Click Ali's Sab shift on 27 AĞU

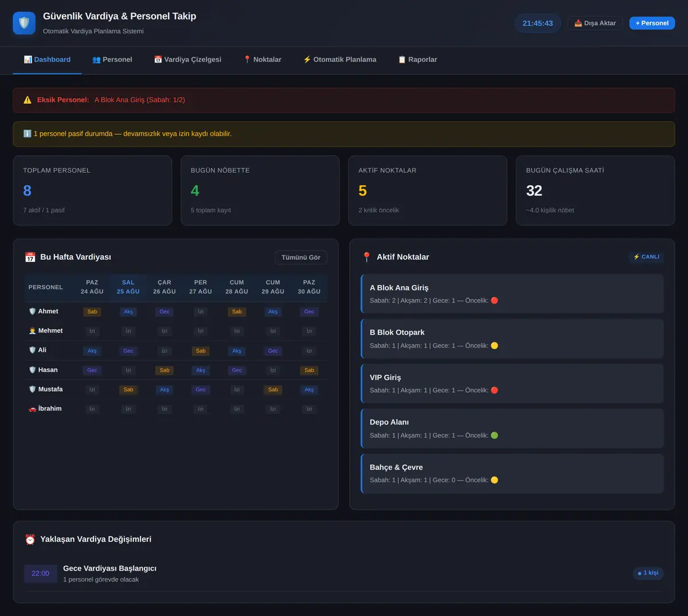(x=201, y=351)
